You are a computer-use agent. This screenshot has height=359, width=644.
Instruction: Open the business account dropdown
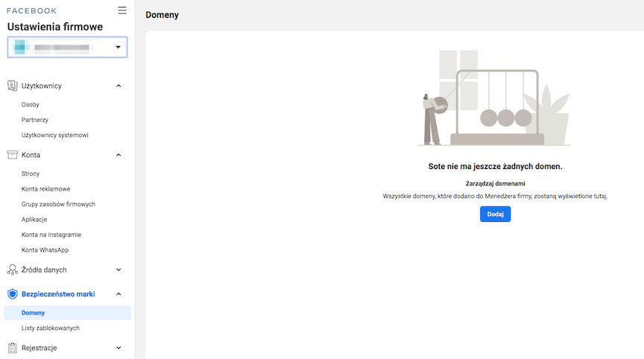point(67,48)
